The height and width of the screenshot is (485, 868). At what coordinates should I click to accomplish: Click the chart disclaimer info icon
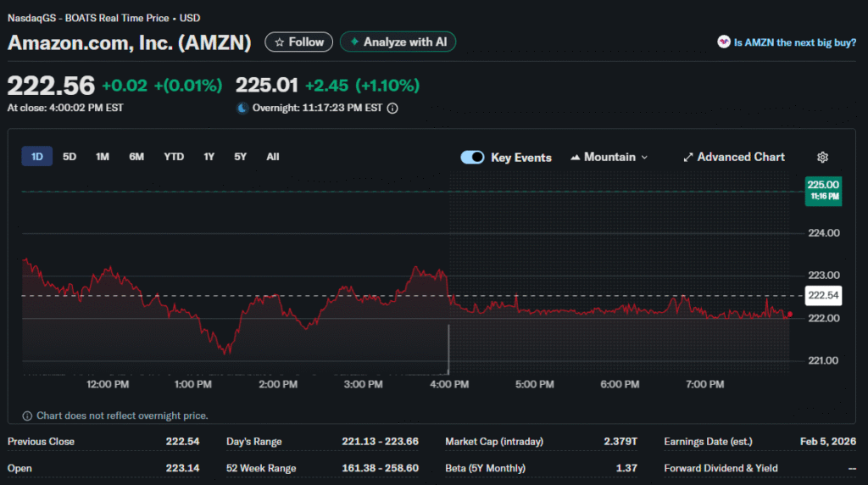pos(28,416)
